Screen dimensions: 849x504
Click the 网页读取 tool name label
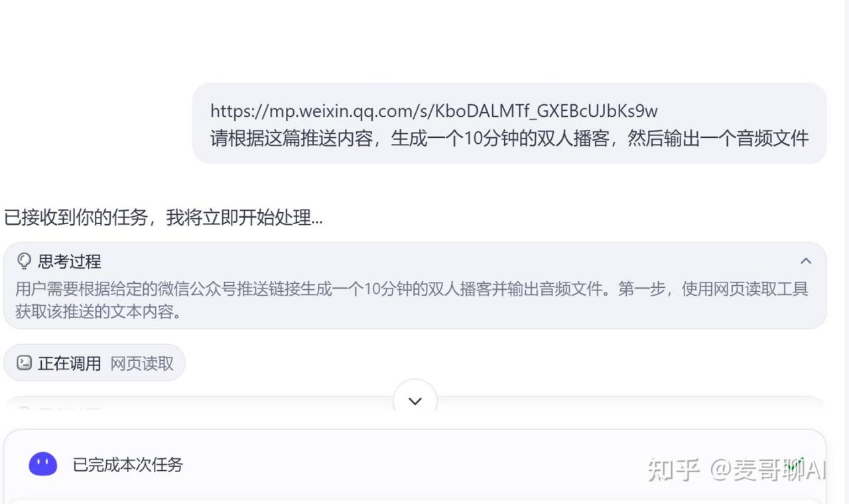click(142, 363)
